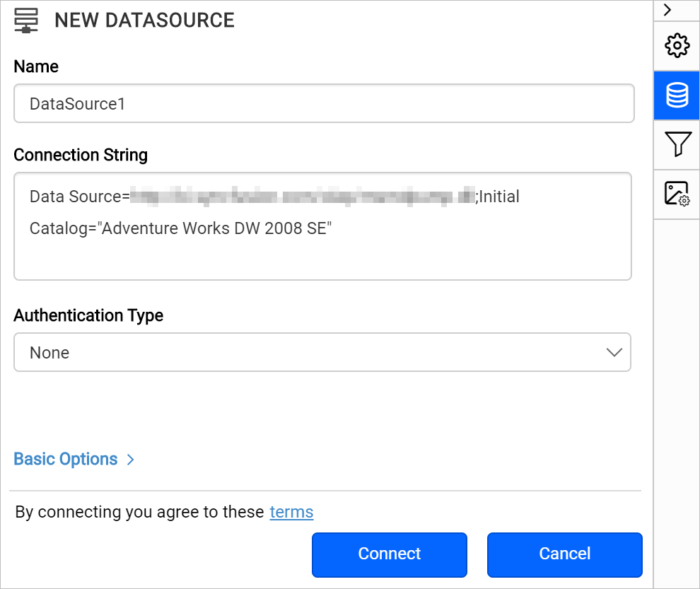Expand the Basic Options section
Viewport: 700px width, 589px height.
click(66, 459)
